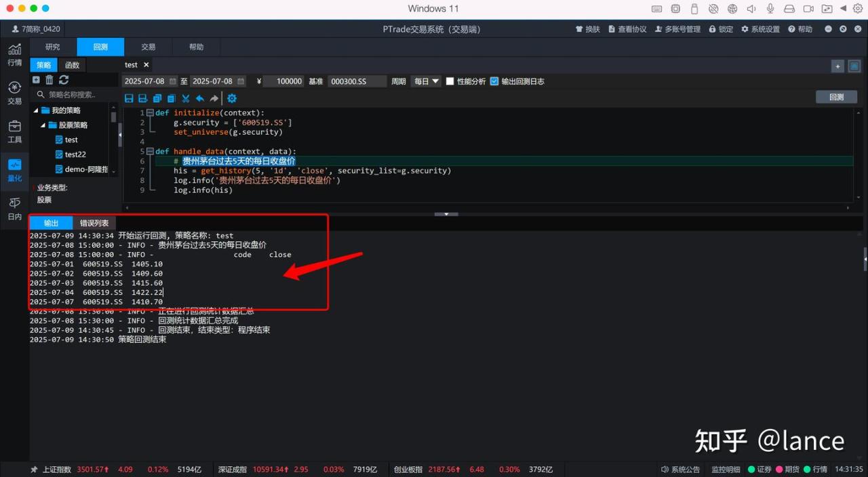The image size is (868, 477).
Task: Select the 函数 panel tab
Action: pyautogui.click(x=72, y=65)
